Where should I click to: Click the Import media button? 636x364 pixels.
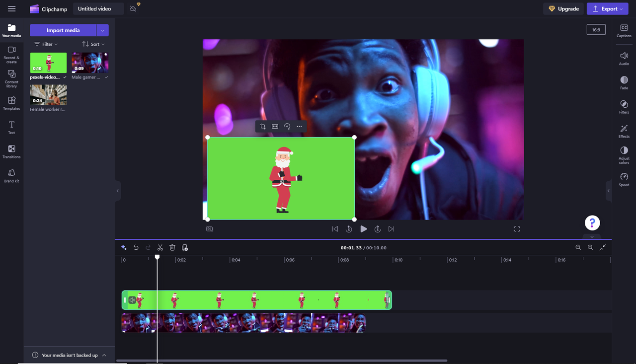pos(63,30)
